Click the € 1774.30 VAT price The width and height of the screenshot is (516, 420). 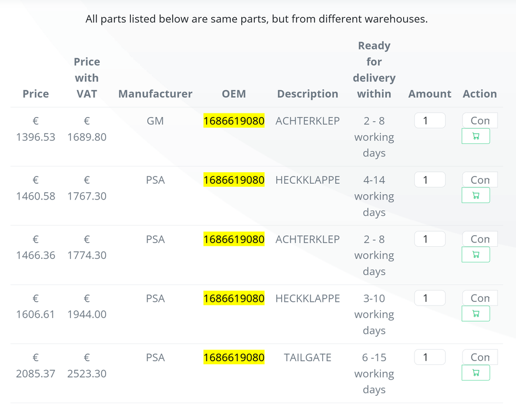click(87, 247)
